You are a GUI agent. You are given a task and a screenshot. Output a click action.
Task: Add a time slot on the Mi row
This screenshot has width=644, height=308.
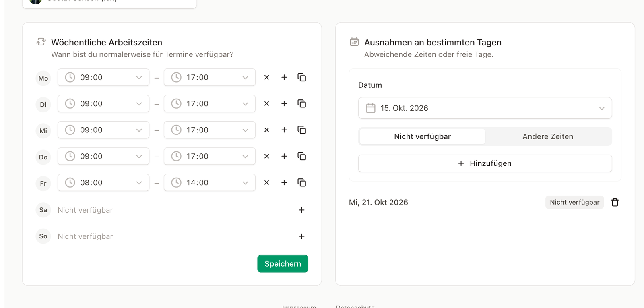[x=284, y=130]
